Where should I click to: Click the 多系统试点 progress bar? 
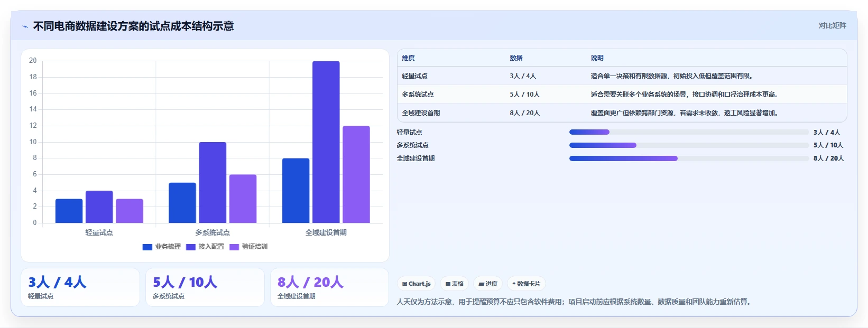(x=689, y=145)
